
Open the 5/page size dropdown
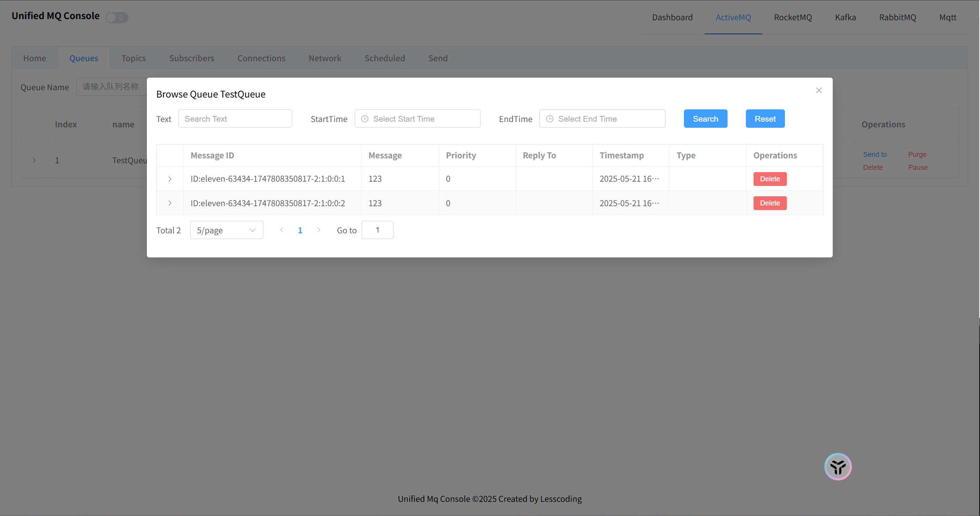click(226, 230)
